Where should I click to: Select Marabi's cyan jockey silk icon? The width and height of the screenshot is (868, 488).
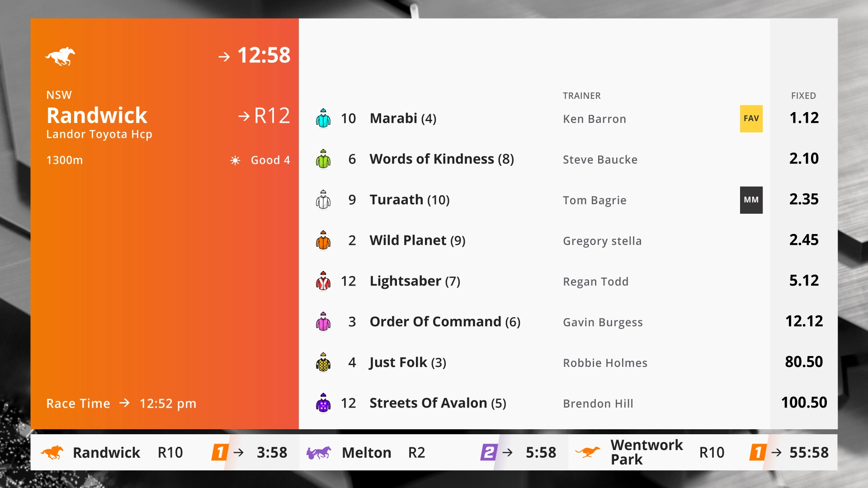coord(323,118)
